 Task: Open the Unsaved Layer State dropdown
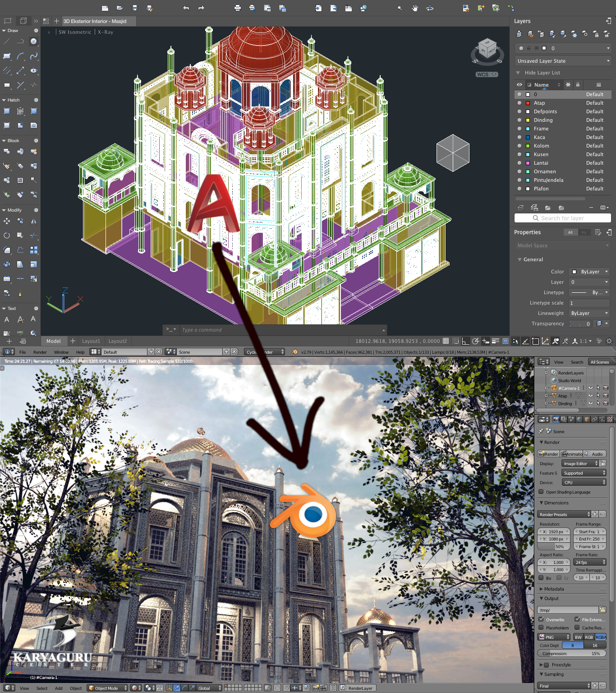pos(563,61)
